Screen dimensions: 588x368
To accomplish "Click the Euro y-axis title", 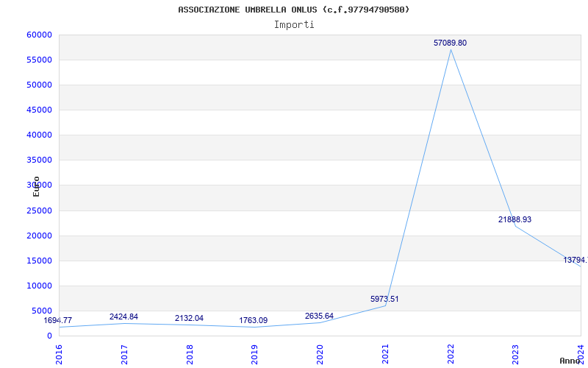I will tap(36, 186).
